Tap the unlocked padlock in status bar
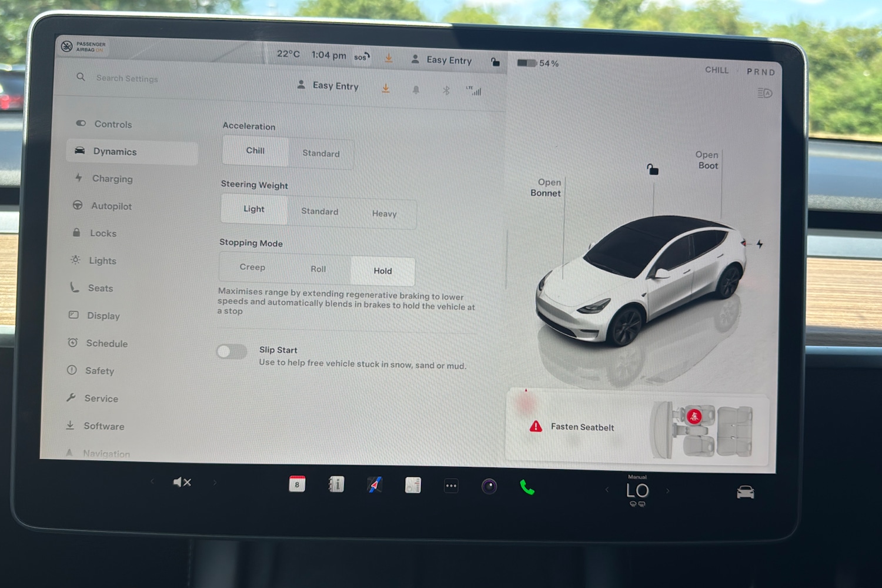This screenshot has height=588, width=882. [495, 62]
